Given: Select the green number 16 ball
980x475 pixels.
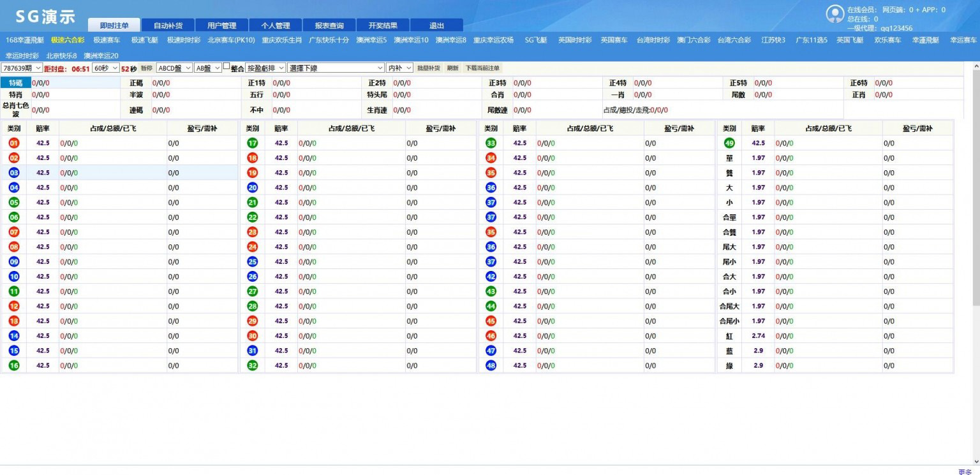Looking at the screenshot, I should (14, 365).
